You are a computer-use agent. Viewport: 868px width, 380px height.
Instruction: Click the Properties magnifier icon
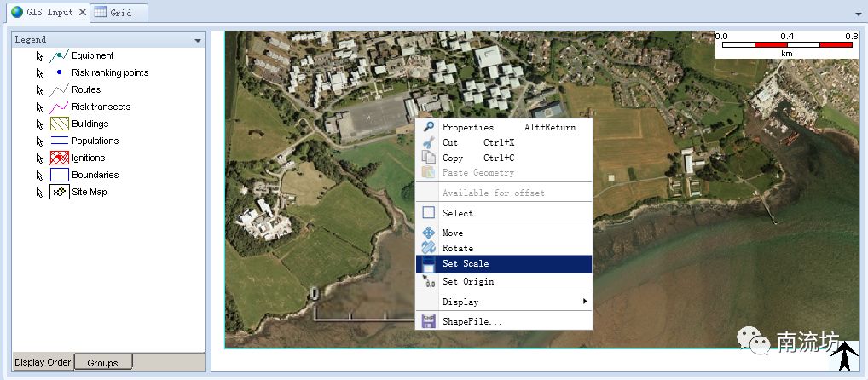429,127
